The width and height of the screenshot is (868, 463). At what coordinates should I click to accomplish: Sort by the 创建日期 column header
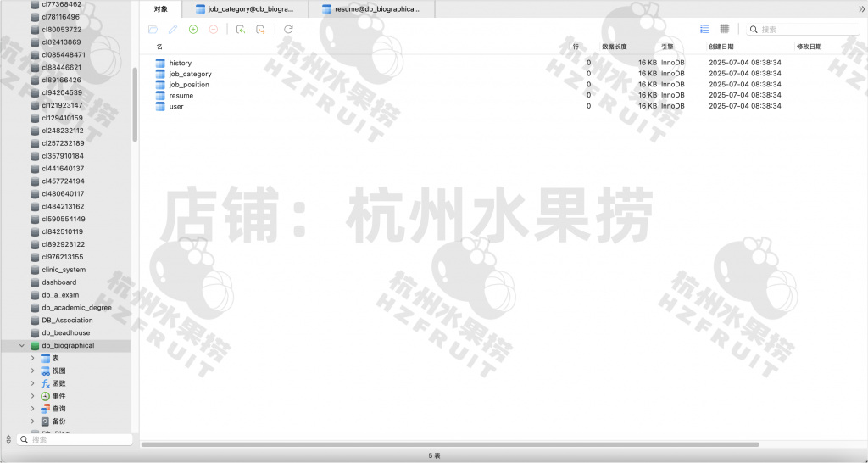(x=721, y=47)
